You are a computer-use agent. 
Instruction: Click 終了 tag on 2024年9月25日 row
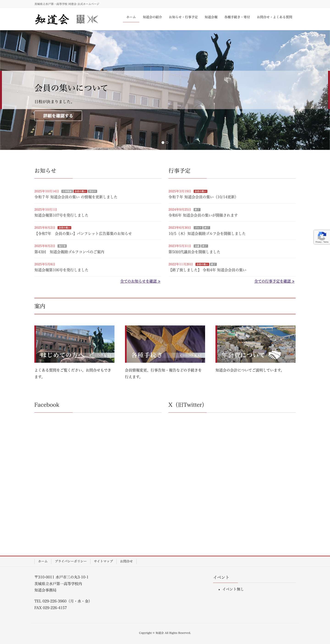point(197,209)
